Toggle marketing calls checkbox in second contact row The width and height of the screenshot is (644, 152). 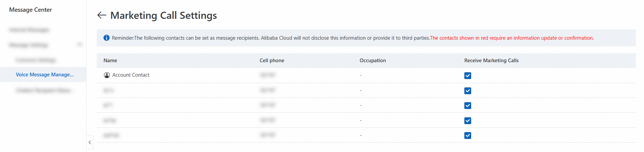[468, 91]
